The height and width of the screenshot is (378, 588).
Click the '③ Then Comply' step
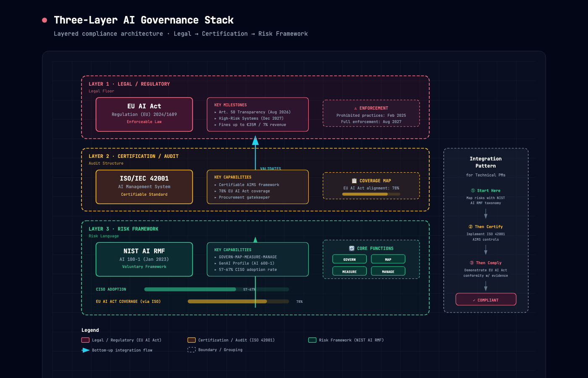click(x=486, y=263)
